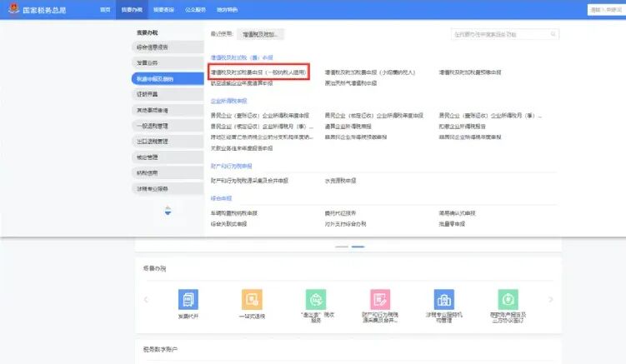
Task: Open 委托代征报告 link
Action: point(340,213)
